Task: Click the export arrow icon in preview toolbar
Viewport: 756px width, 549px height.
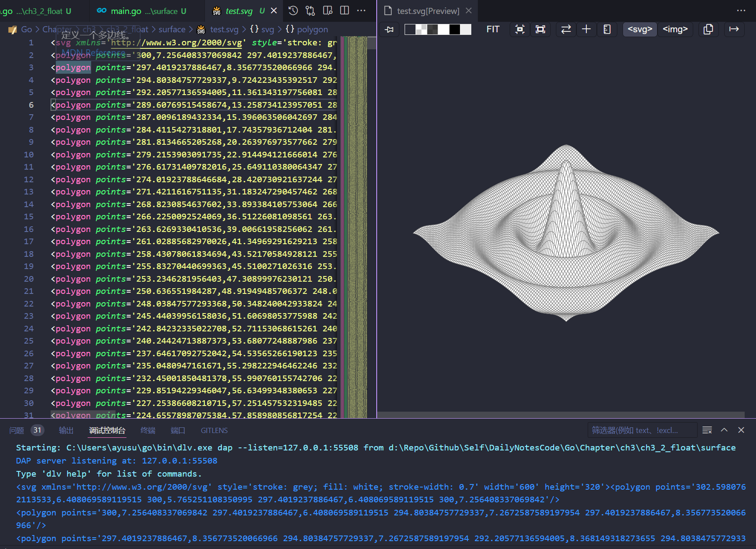Action: pos(734,29)
